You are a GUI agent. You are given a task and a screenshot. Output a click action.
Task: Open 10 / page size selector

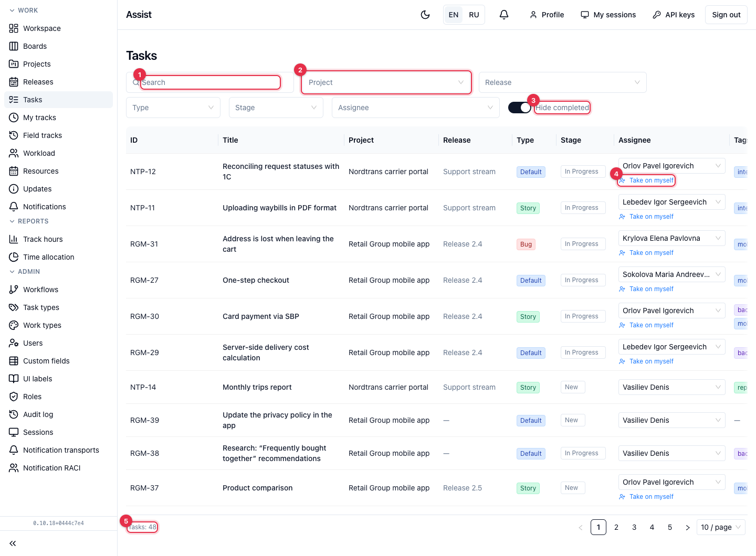pos(721,527)
